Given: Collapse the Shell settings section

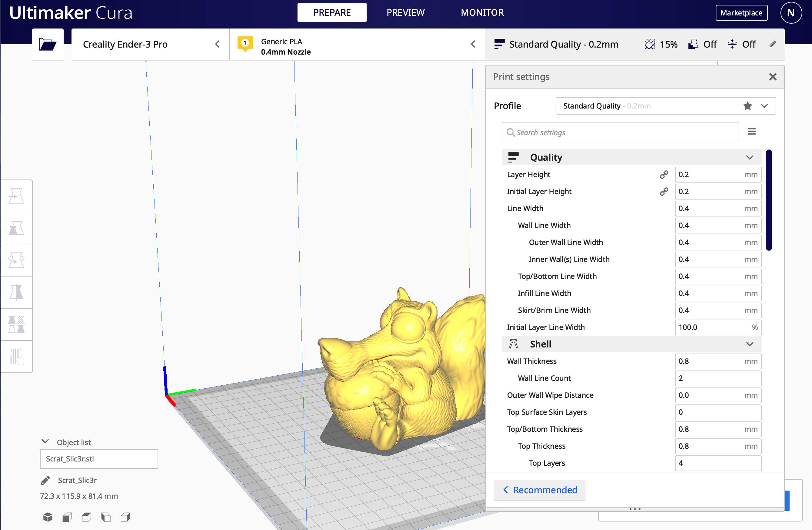Looking at the screenshot, I should pos(750,344).
